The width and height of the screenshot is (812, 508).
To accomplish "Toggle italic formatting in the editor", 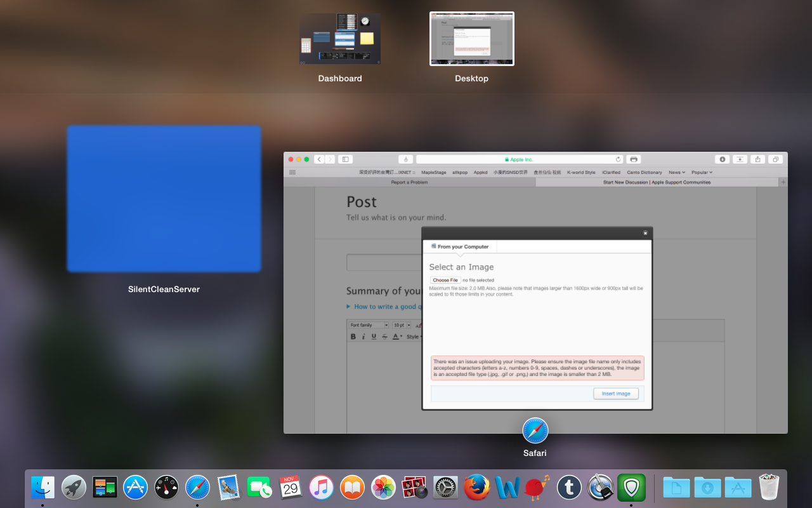I will 363,337.
